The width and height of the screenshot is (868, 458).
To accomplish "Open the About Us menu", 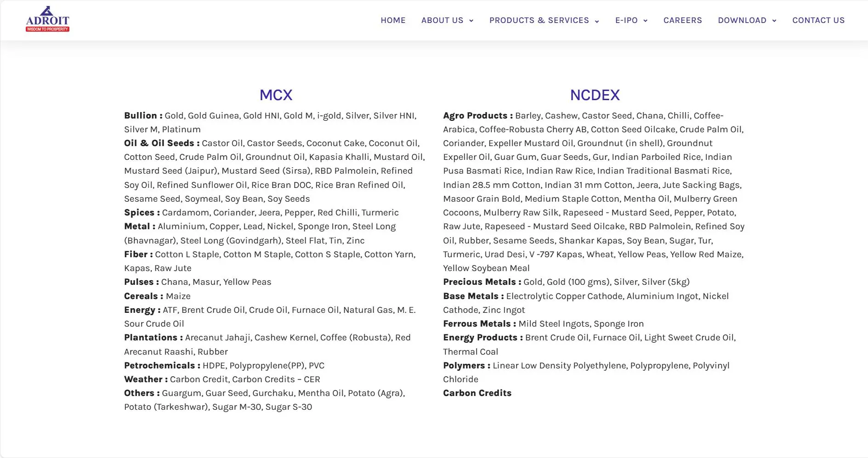I will click(x=442, y=20).
